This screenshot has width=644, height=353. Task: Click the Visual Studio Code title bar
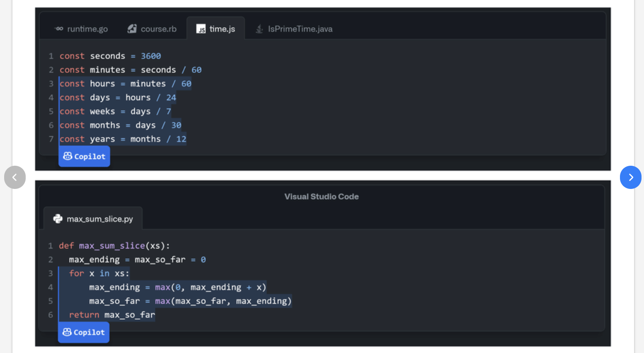(x=322, y=196)
